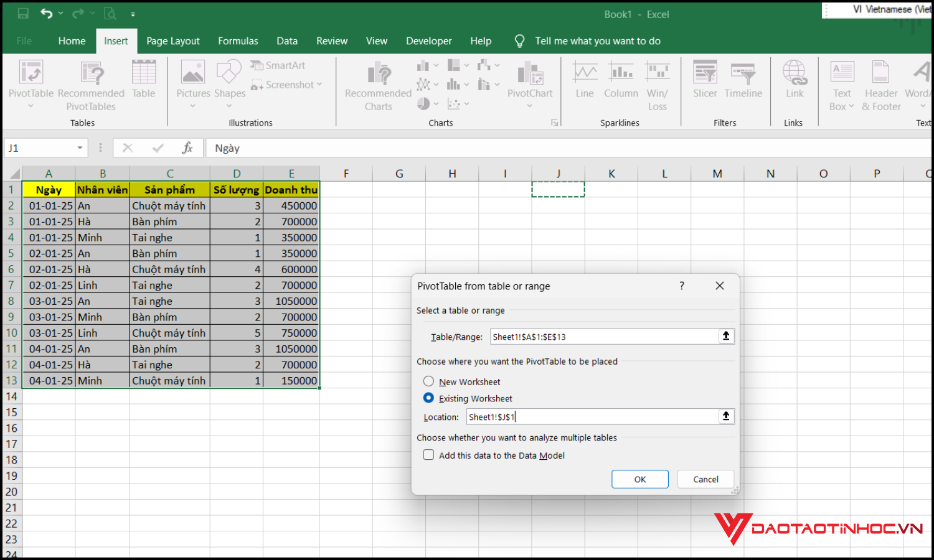Switch to the Data ribbon tab

click(287, 40)
